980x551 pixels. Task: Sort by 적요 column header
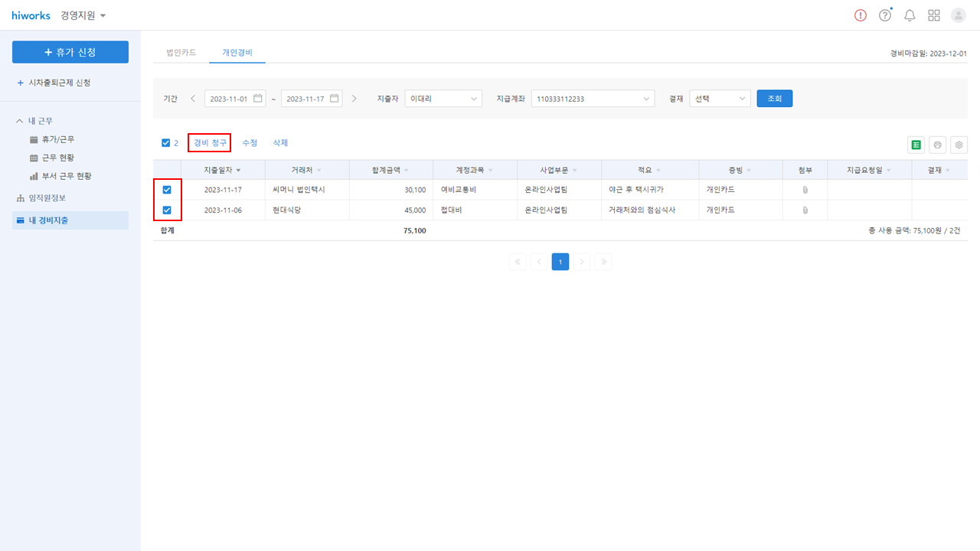[x=649, y=170]
